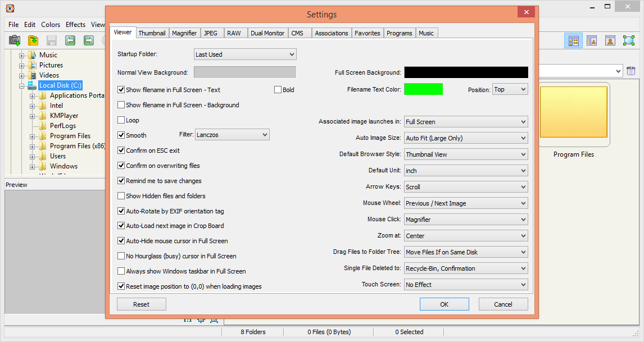Click the acquire from camera toolbar icon

(x=15, y=40)
